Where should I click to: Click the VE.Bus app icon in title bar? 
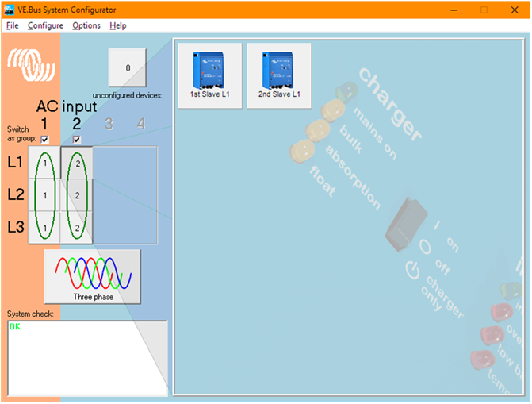(x=10, y=10)
